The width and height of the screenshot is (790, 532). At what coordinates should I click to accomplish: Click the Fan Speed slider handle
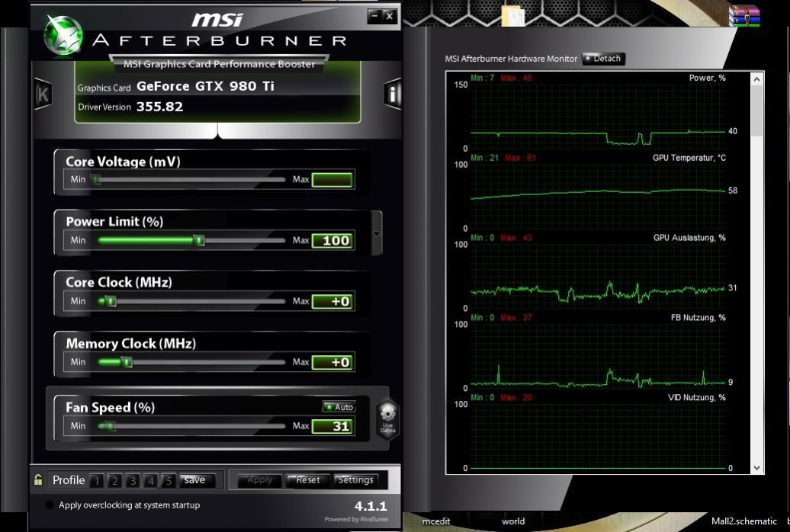pos(111,426)
